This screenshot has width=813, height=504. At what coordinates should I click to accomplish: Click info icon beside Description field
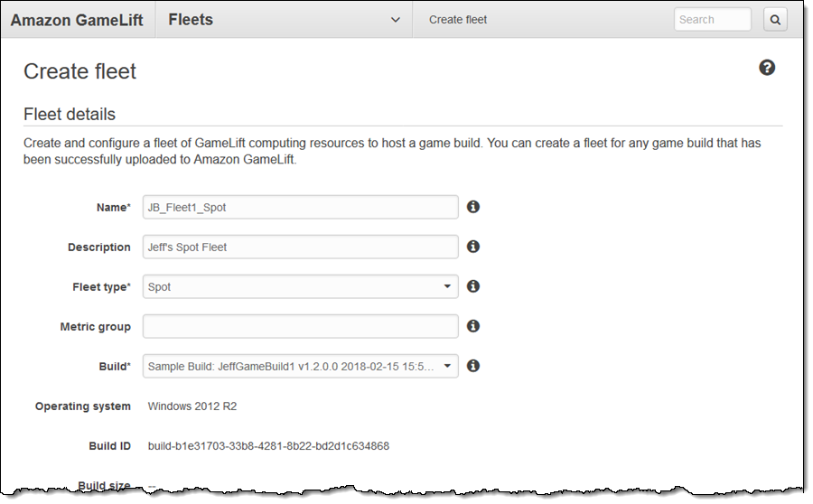tap(472, 247)
